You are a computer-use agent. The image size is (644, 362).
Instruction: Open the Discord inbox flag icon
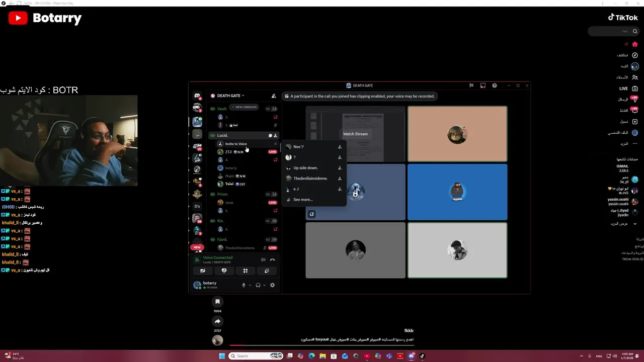[x=471, y=85]
